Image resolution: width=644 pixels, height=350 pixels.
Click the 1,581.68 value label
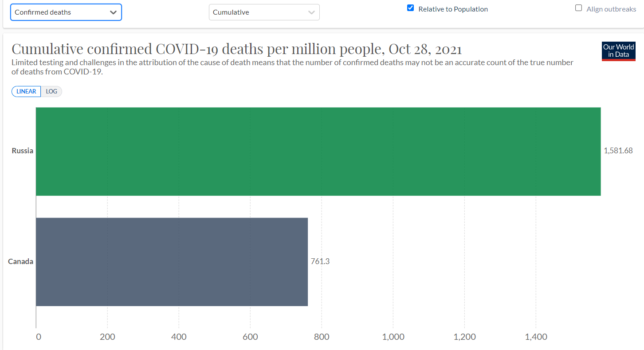click(x=618, y=151)
